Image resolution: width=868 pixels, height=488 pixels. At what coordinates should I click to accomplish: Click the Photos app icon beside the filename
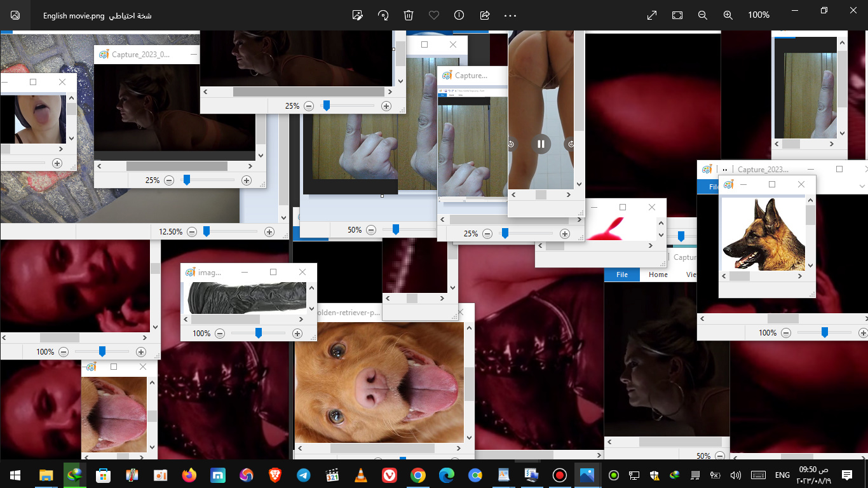click(x=15, y=15)
